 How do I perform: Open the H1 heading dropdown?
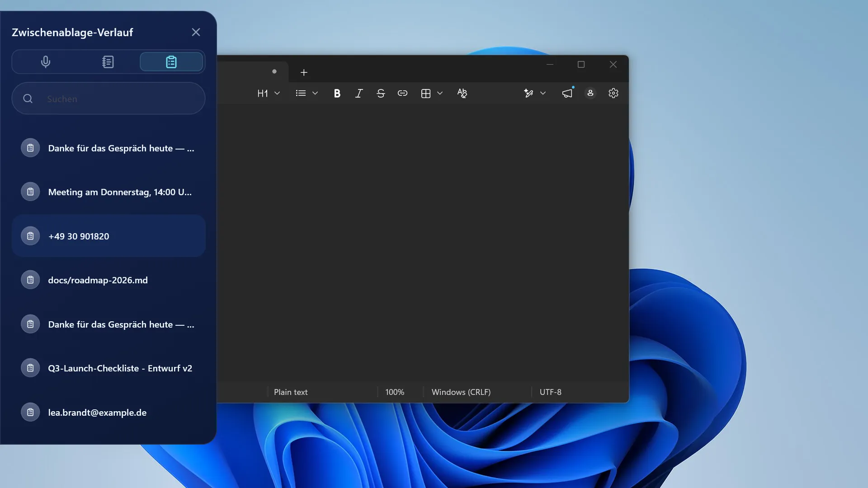pyautogui.click(x=269, y=93)
